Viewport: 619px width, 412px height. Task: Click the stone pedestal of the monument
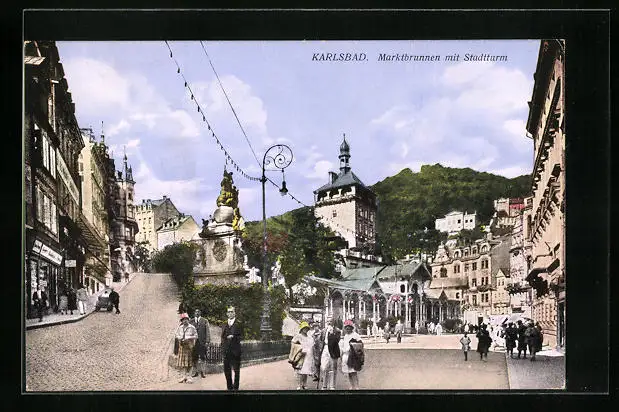[x=220, y=258]
